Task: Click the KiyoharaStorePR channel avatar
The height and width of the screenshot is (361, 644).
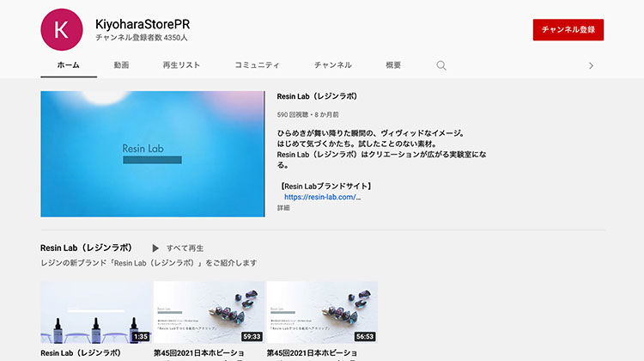Action: (x=62, y=29)
